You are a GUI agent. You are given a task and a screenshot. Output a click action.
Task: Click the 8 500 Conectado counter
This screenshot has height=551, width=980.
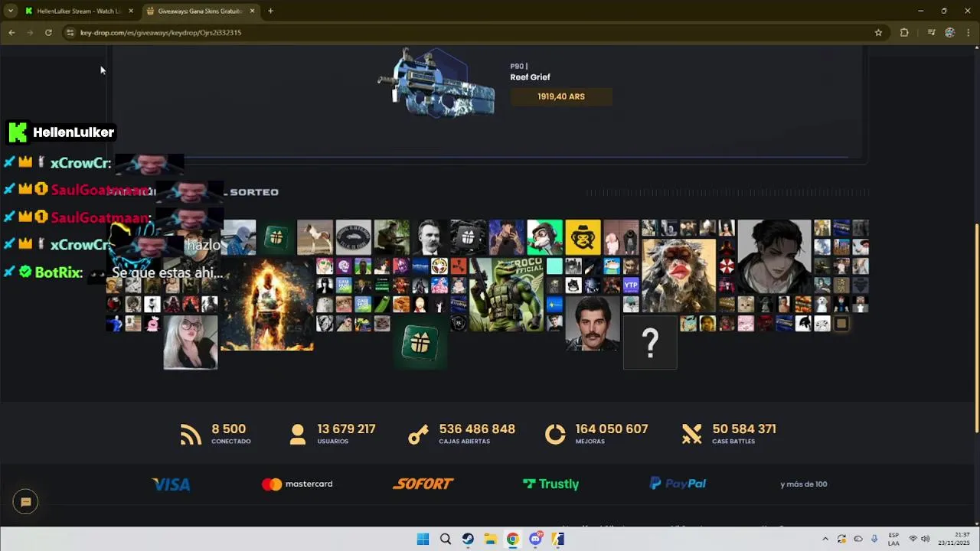point(230,434)
